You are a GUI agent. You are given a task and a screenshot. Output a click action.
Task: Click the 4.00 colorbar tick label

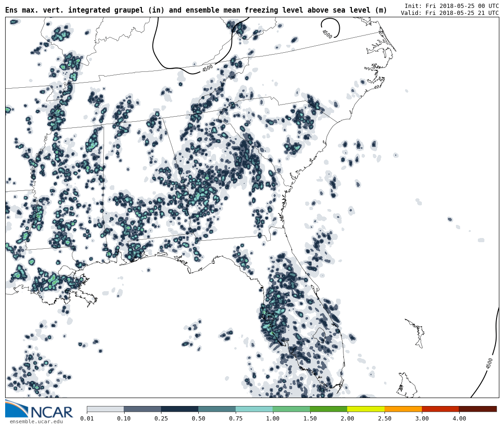[x=459, y=419]
